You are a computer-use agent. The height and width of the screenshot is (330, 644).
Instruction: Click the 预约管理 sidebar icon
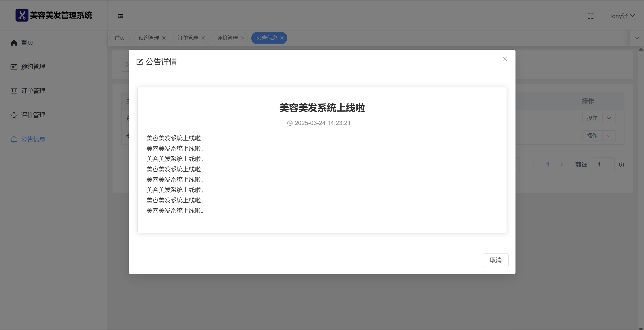[x=14, y=67]
